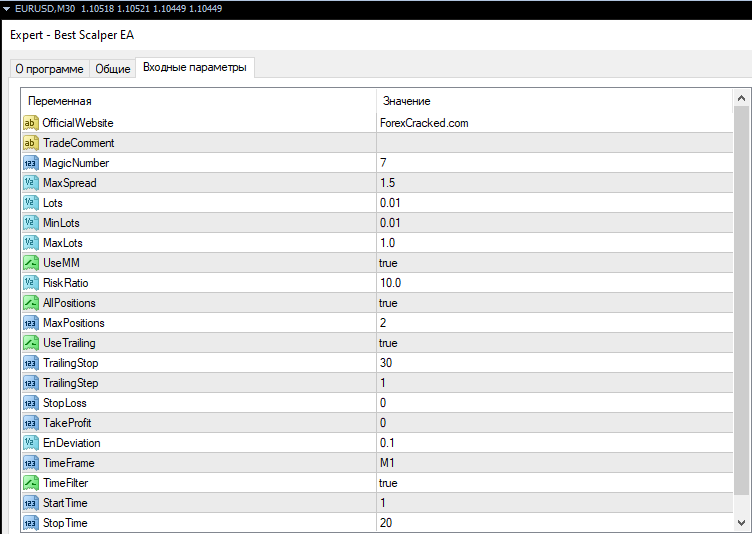The image size is (752, 534).
Task: Open the TimeFilter value dropdown
Action: [x=388, y=483]
